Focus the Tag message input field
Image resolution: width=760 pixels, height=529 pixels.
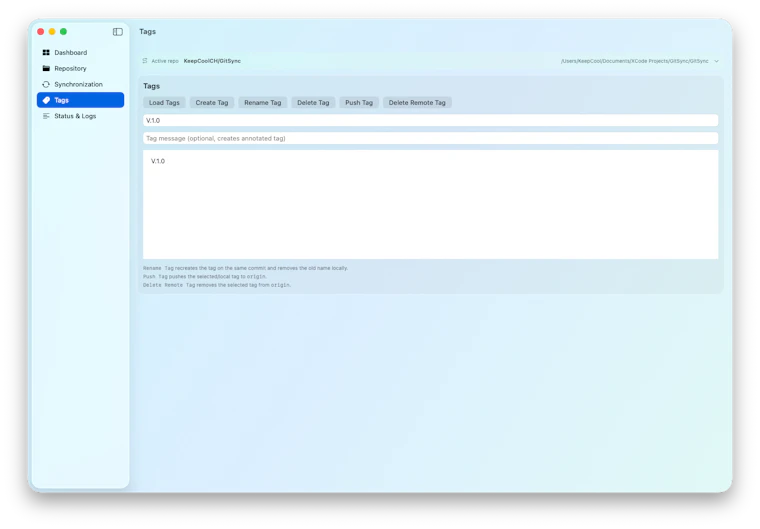(x=430, y=138)
